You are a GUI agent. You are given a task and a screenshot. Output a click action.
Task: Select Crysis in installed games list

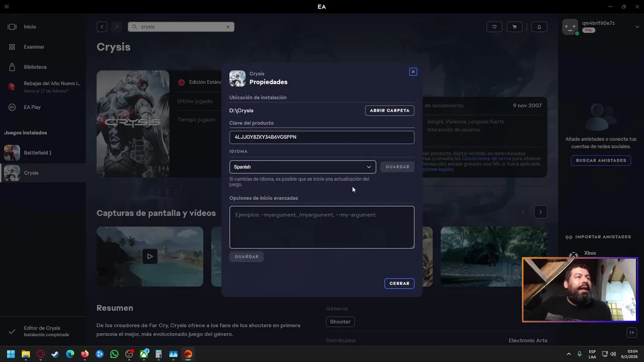pos(43,173)
